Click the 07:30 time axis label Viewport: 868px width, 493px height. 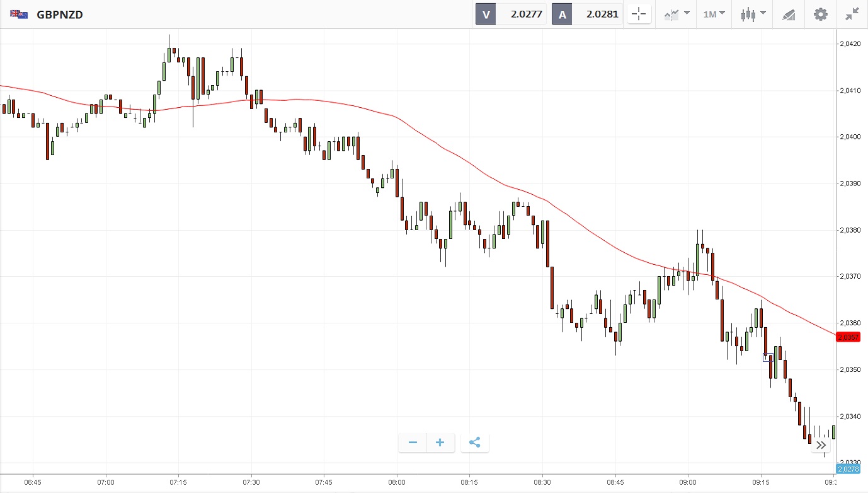[251, 482]
